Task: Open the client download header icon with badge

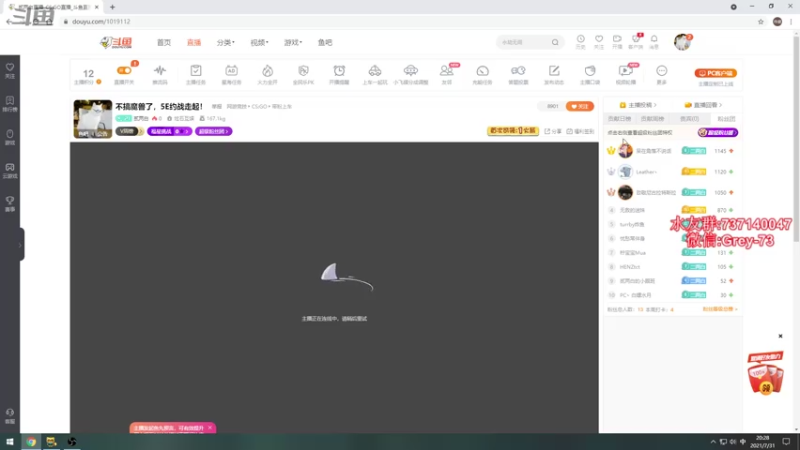Action: [636, 41]
